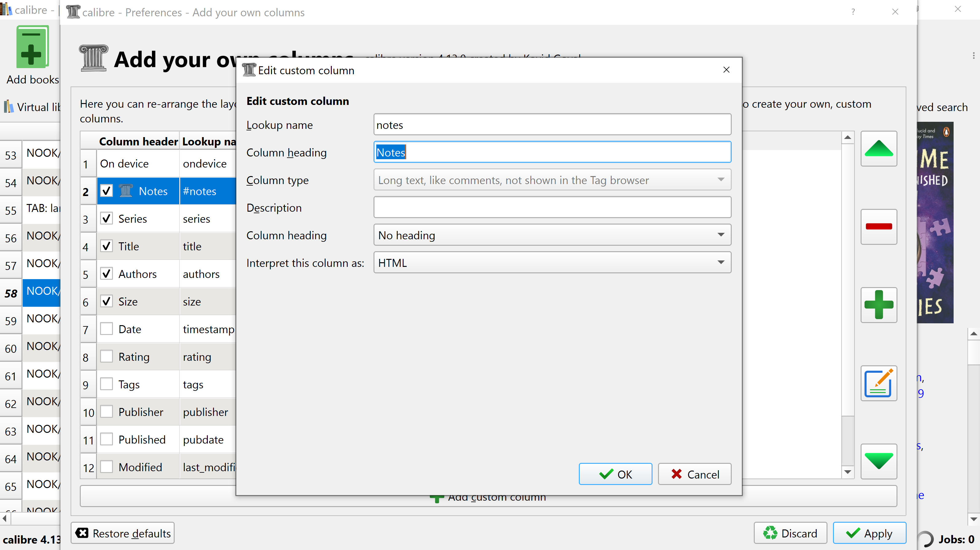Enable the Date column checkbox
The width and height of the screenshot is (980, 550).
(107, 329)
